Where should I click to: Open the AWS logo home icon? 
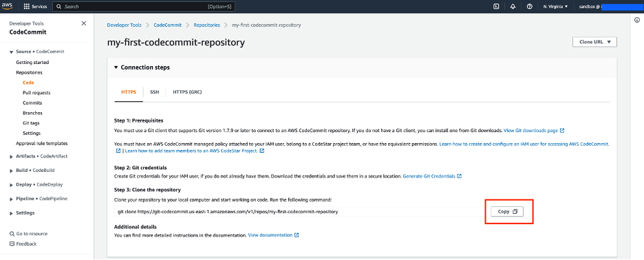[x=8, y=6]
